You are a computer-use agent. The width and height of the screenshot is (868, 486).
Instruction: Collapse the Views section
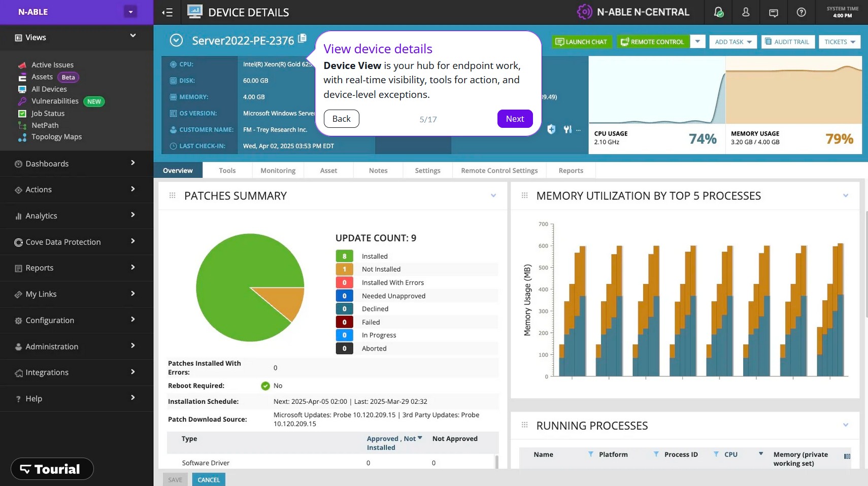coord(133,36)
